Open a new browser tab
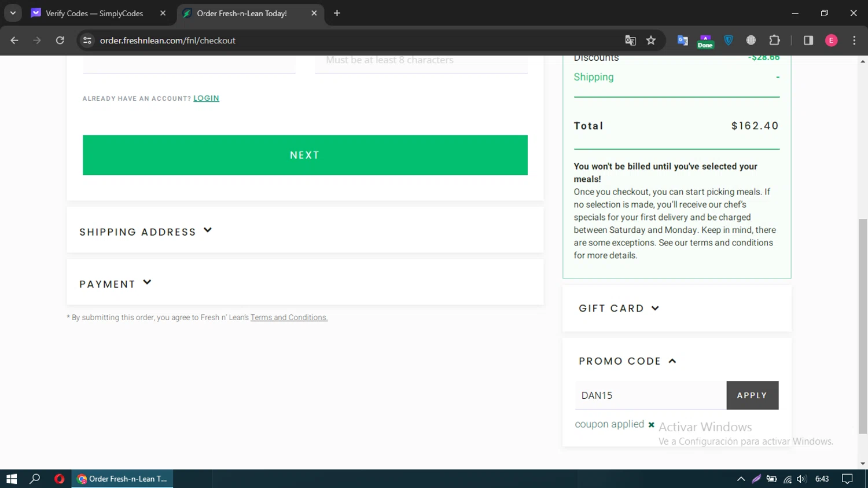This screenshot has height=488, width=868. click(337, 13)
